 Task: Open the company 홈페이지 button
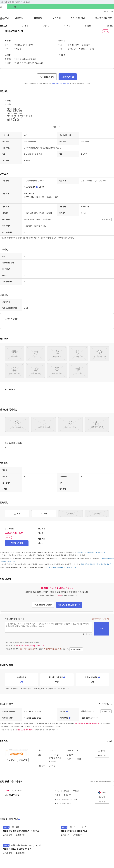tap(102, 751)
